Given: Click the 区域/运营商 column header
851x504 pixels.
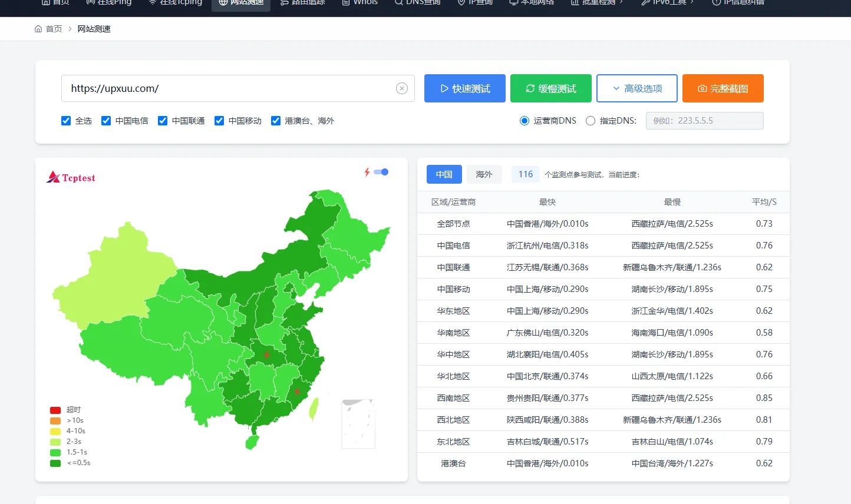Looking at the screenshot, I should click(453, 202).
